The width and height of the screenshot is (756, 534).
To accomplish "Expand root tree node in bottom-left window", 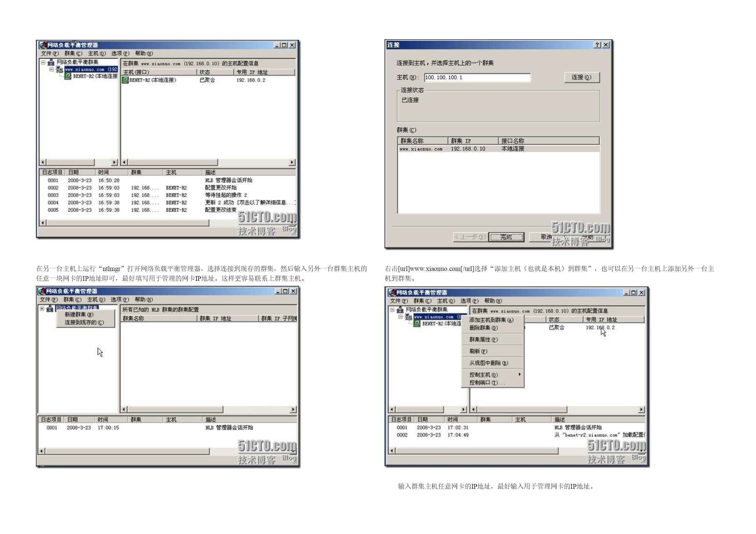I will [x=42, y=309].
